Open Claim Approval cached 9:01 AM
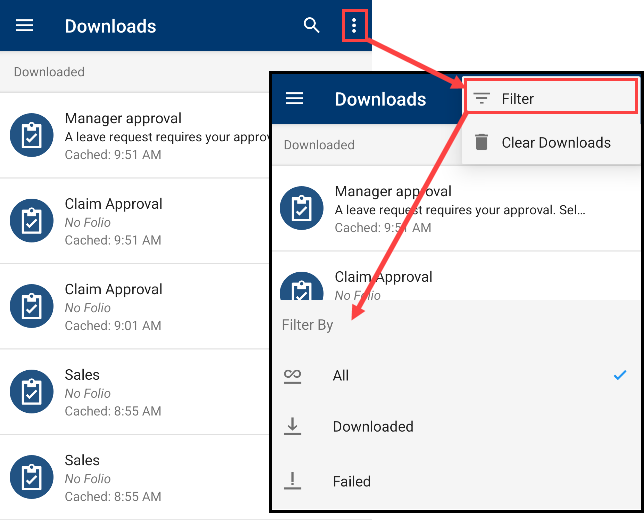644x520 pixels. click(x=135, y=306)
